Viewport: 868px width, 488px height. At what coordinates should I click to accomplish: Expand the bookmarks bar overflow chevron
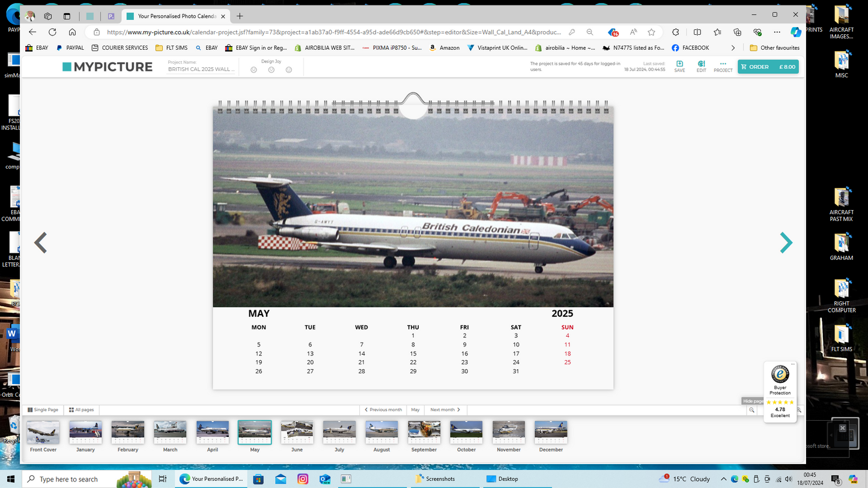[x=733, y=48]
